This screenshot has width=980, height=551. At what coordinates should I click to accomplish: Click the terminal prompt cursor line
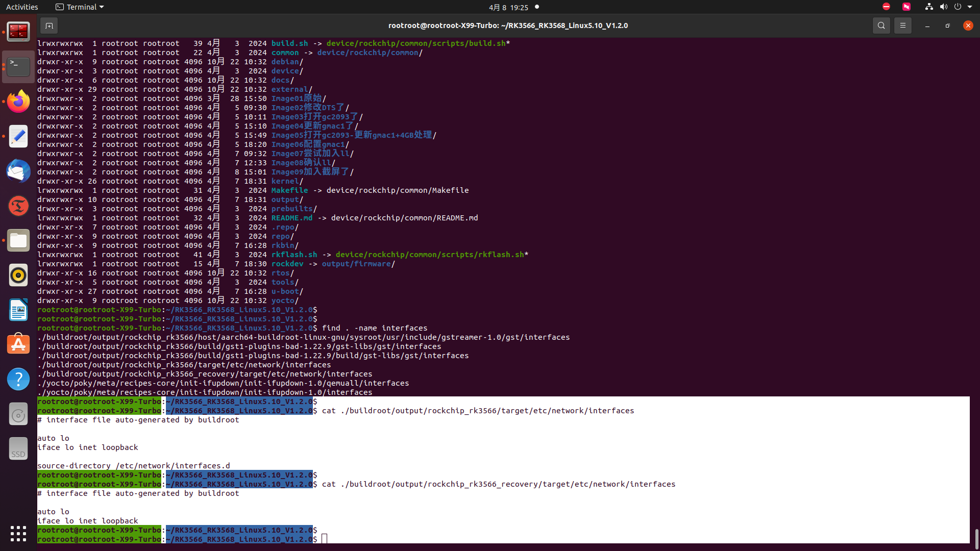[x=325, y=539]
